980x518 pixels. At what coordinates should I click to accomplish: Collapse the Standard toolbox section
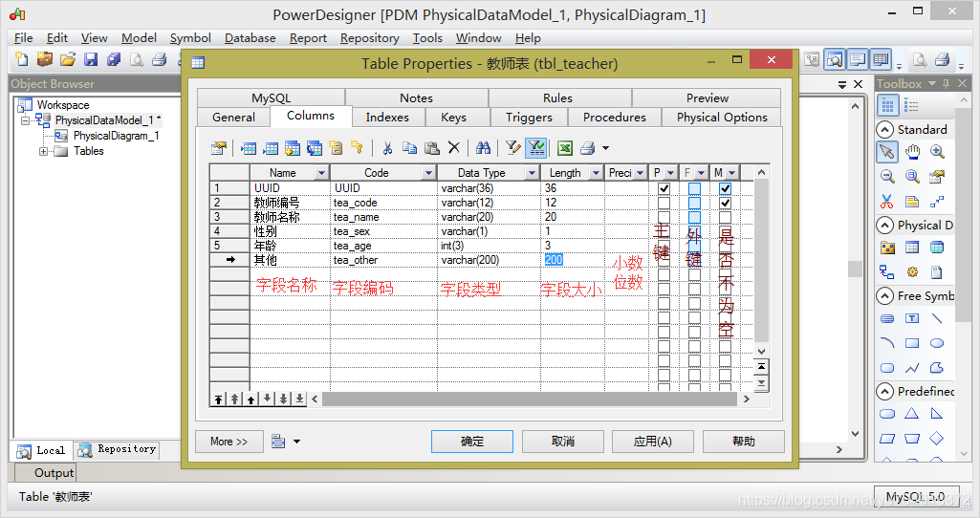pyautogui.click(x=884, y=130)
